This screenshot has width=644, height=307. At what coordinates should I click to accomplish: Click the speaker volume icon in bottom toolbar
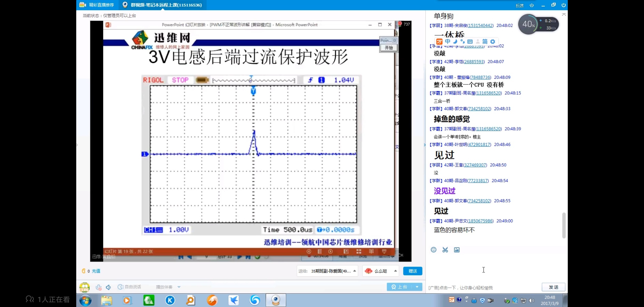108,287
